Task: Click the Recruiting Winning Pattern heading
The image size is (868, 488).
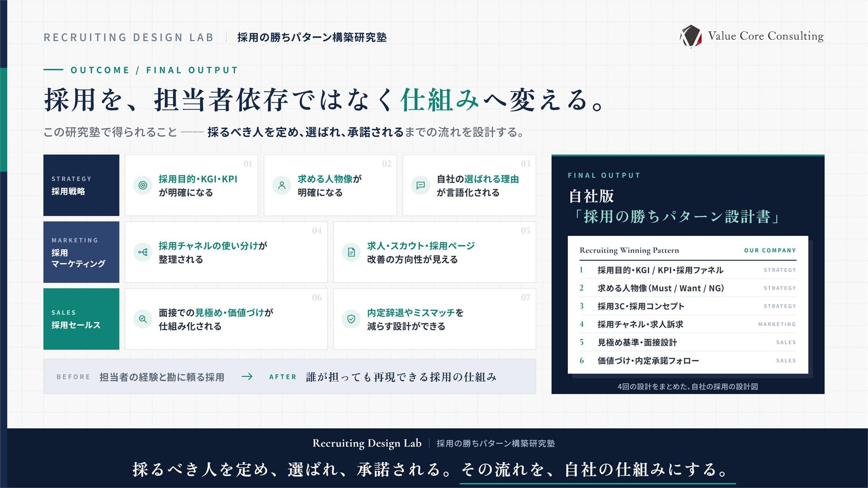Action: (629, 250)
